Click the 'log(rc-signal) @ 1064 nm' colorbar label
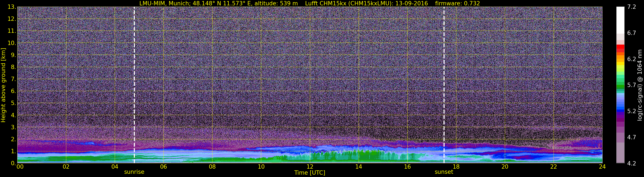The image size is (644, 177). pyautogui.click(x=640, y=85)
